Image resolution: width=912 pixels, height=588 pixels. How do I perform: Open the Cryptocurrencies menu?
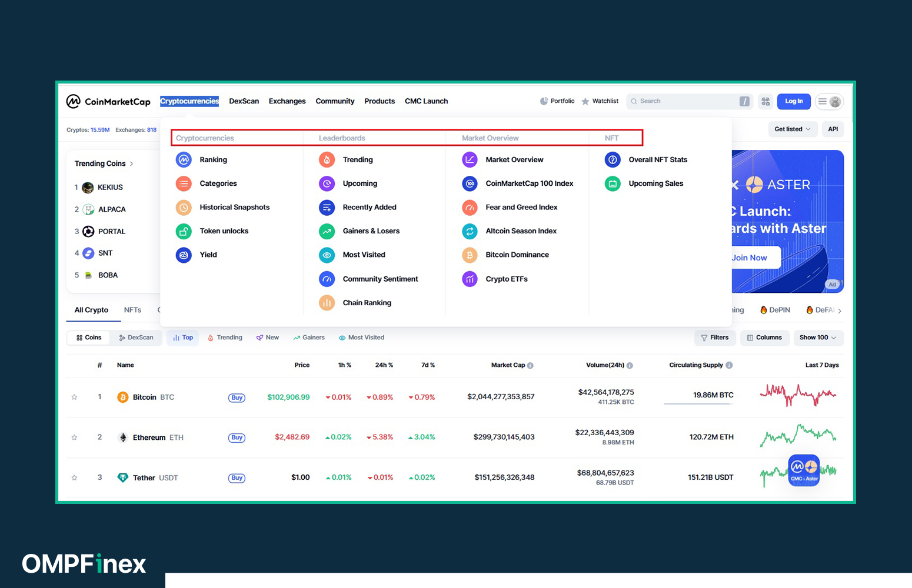pos(189,101)
